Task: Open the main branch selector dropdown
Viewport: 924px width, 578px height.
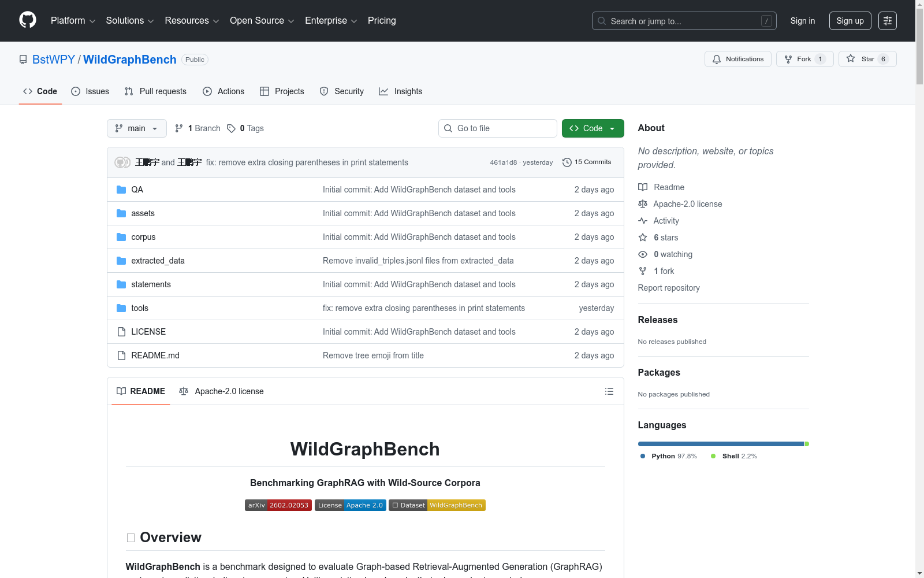Action: point(137,128)
